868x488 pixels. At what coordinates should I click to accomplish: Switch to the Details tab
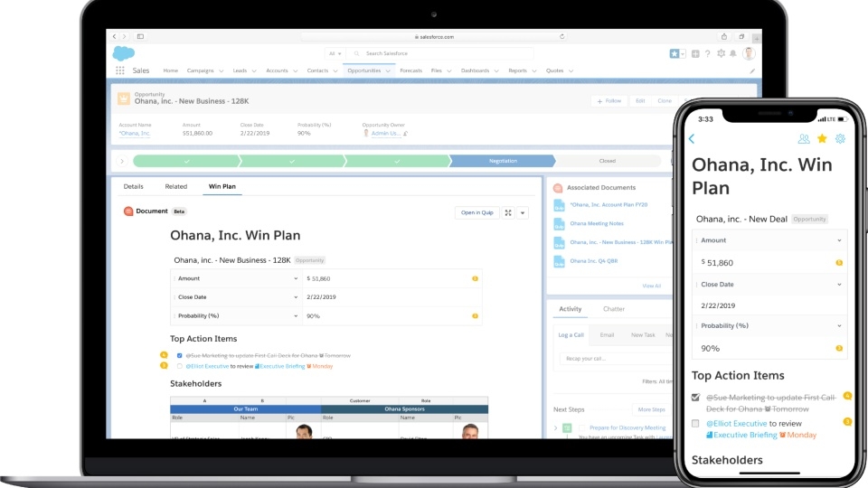pyautogui.click(x=134, y=186)
